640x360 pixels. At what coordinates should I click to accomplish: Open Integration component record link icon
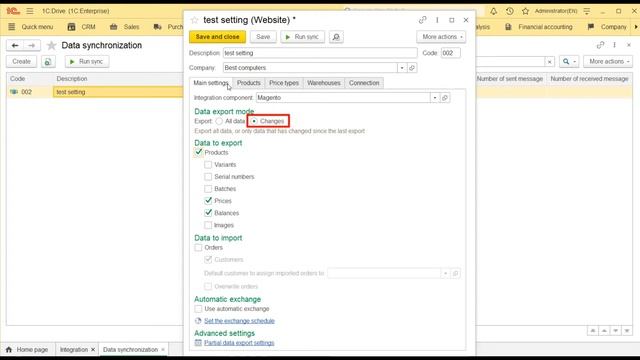[x=445, y=98]
